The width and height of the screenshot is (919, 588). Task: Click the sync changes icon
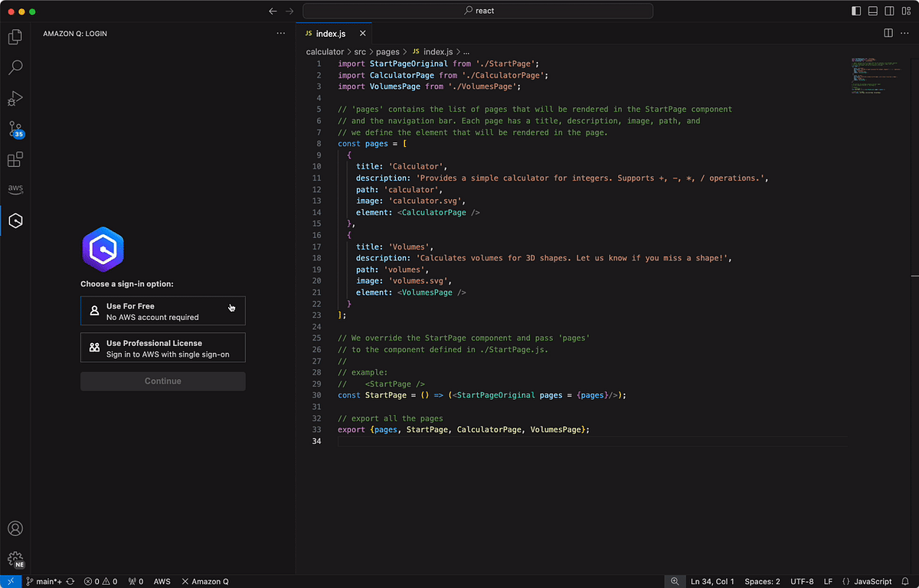click(x=70, y=581)
